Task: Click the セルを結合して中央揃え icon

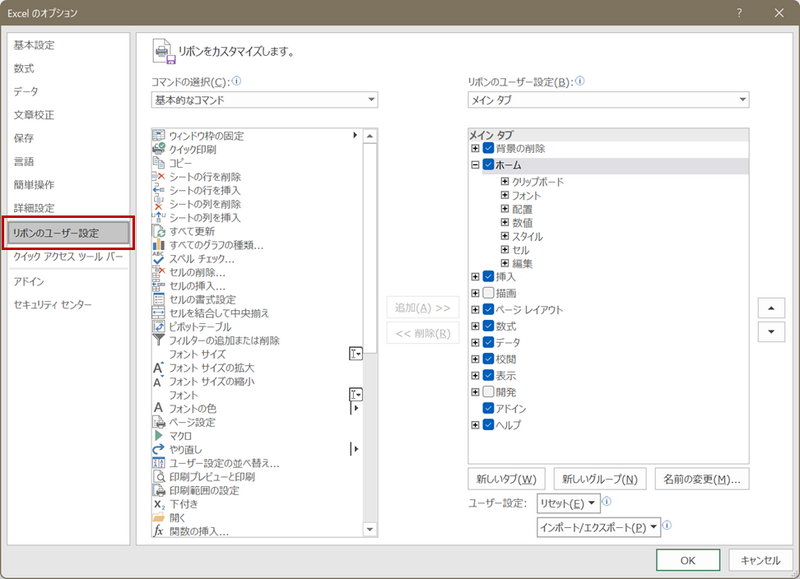Action: click(x=159, y=313)
